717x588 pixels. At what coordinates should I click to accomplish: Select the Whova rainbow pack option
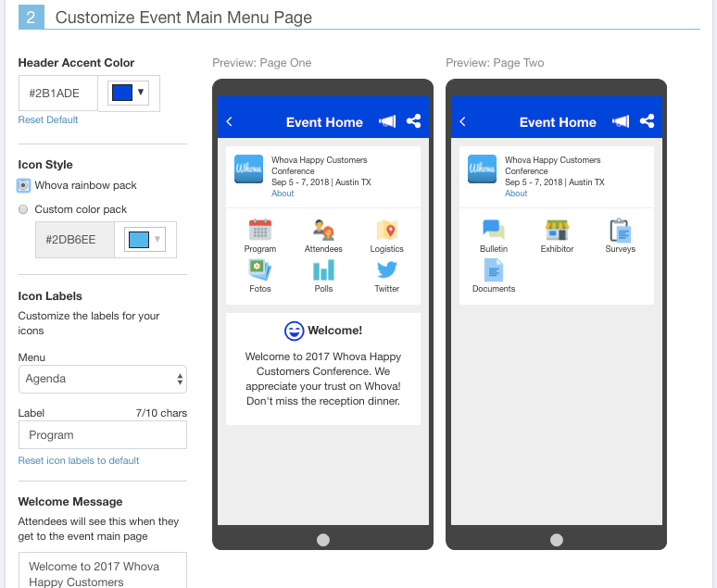(x=24, y=185)
